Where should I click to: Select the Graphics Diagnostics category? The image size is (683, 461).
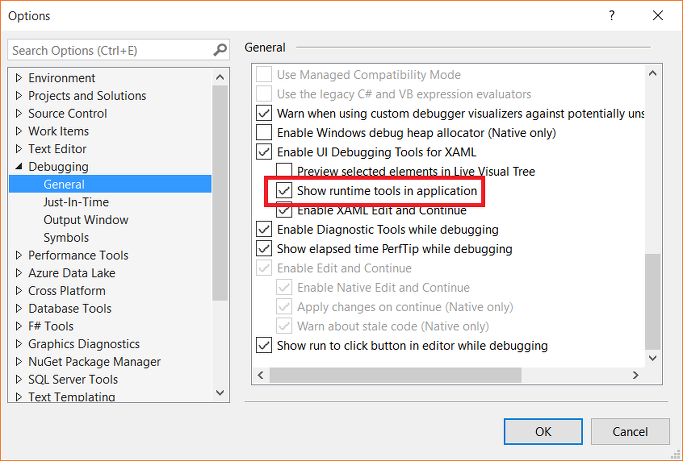[x=84, y=344]
